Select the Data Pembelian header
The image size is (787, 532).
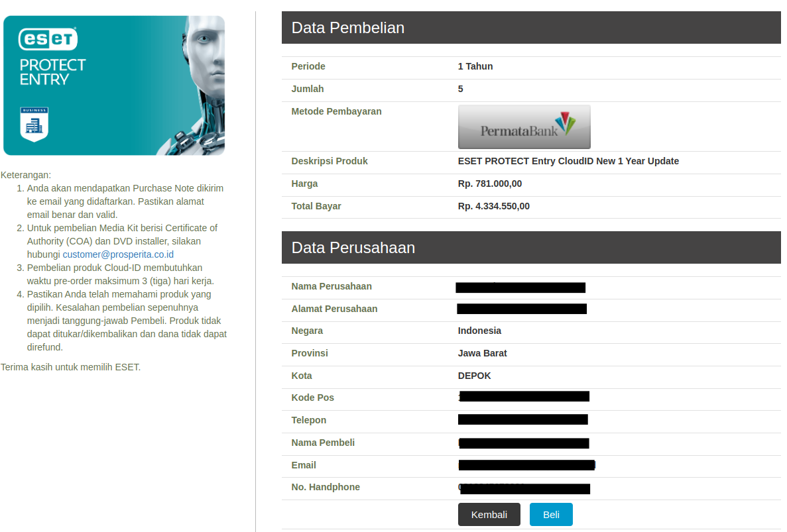pyautogui.click(x=531, y=28)
